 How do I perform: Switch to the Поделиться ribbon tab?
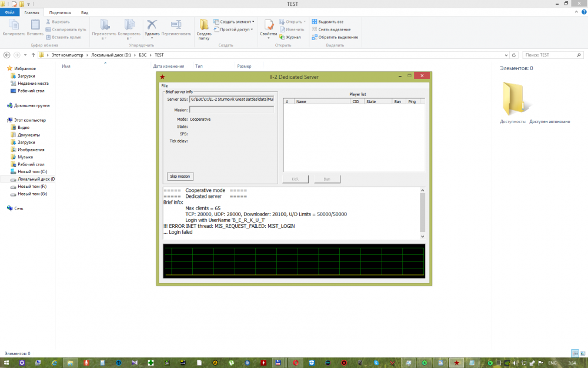pos(60,12)
